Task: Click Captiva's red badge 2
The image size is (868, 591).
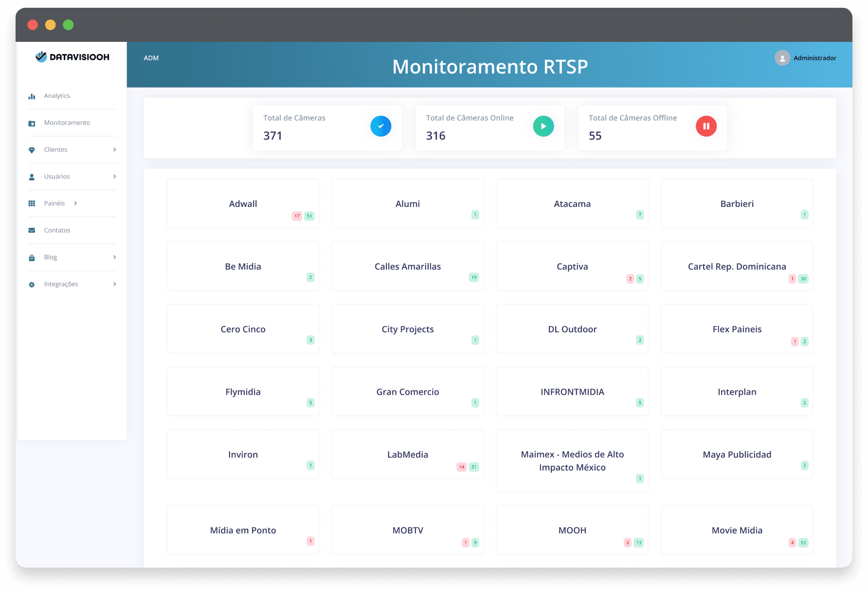Action: (x=630, y=279)
